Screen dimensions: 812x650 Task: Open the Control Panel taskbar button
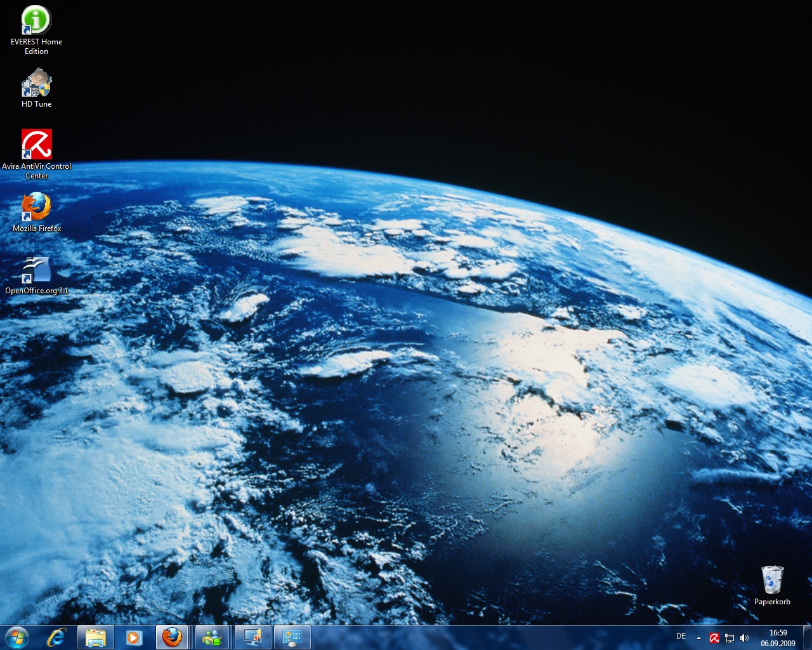point(292,637)
